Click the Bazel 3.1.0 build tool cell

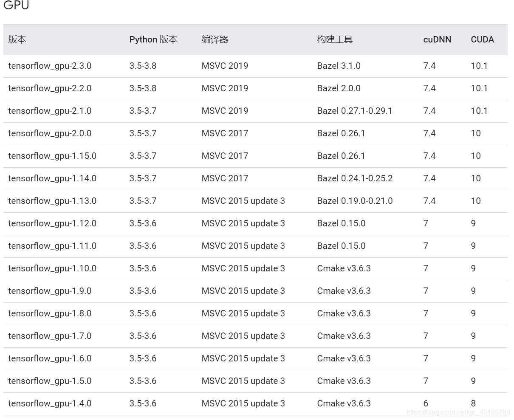pos(339,66)
